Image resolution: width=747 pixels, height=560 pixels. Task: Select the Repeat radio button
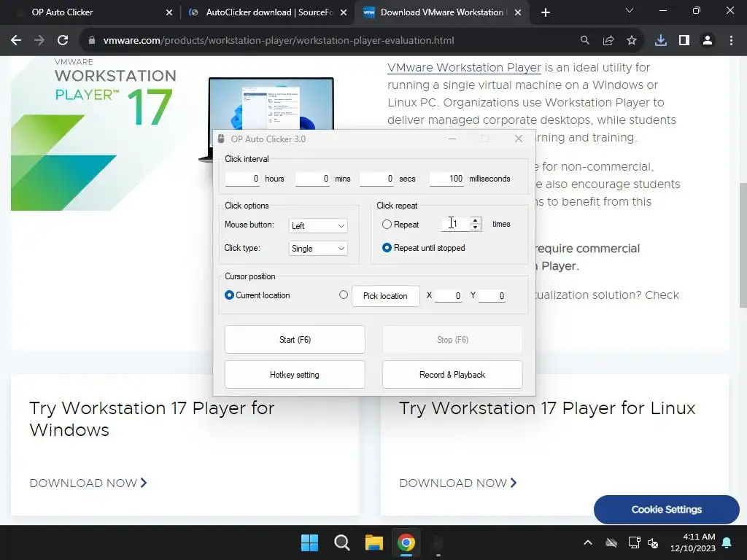387,225
